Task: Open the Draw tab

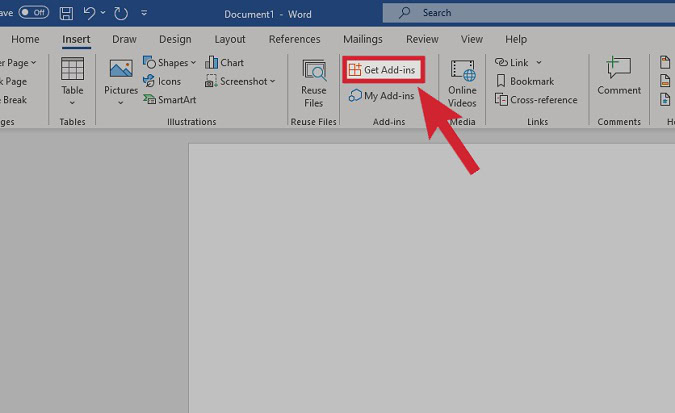Action: 124,39
